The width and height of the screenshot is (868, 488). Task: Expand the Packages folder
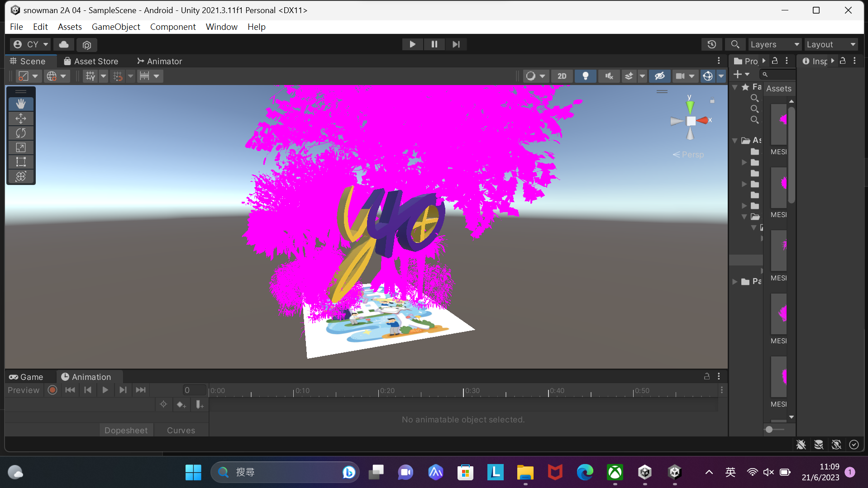(x=735, y=282)
